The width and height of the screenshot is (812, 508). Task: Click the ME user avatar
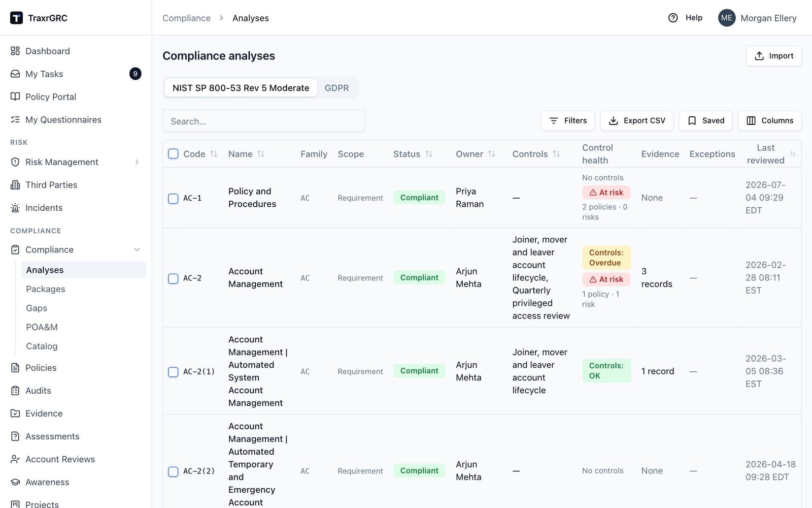pyautogui.click(x=727, y=18)
